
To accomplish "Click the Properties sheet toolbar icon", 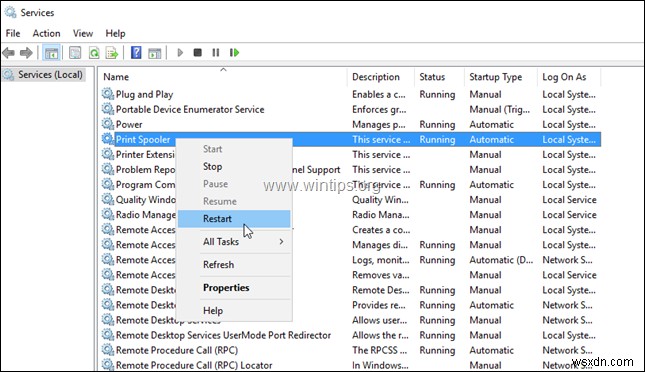I will click(75, 53).
